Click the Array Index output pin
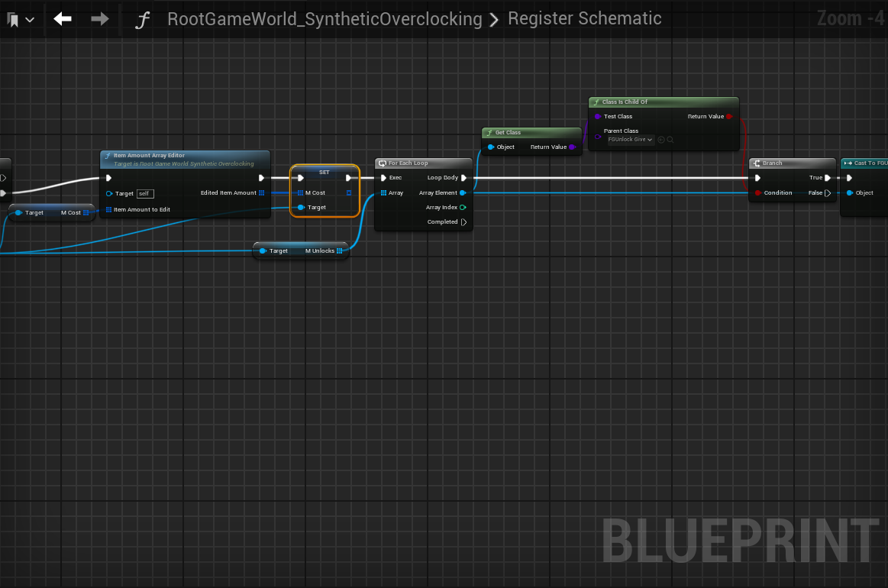The width and height of the screenshot is (888, 588). pos(463,208)
